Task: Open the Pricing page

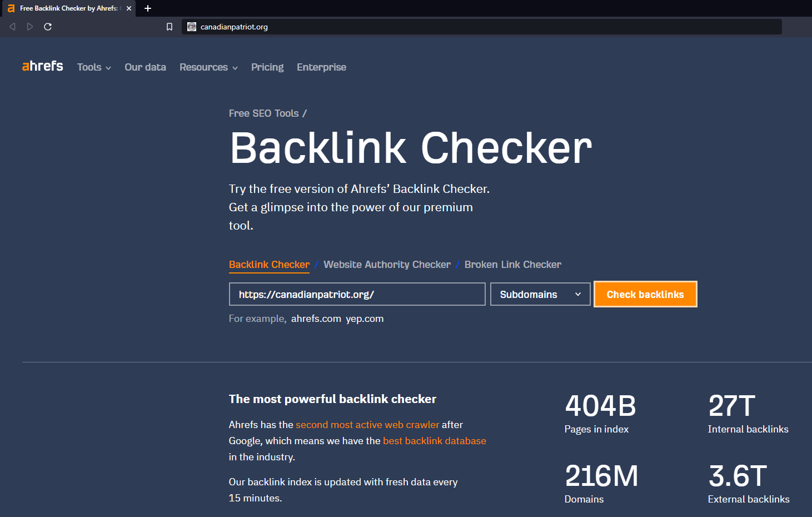Action: (267, 67)
